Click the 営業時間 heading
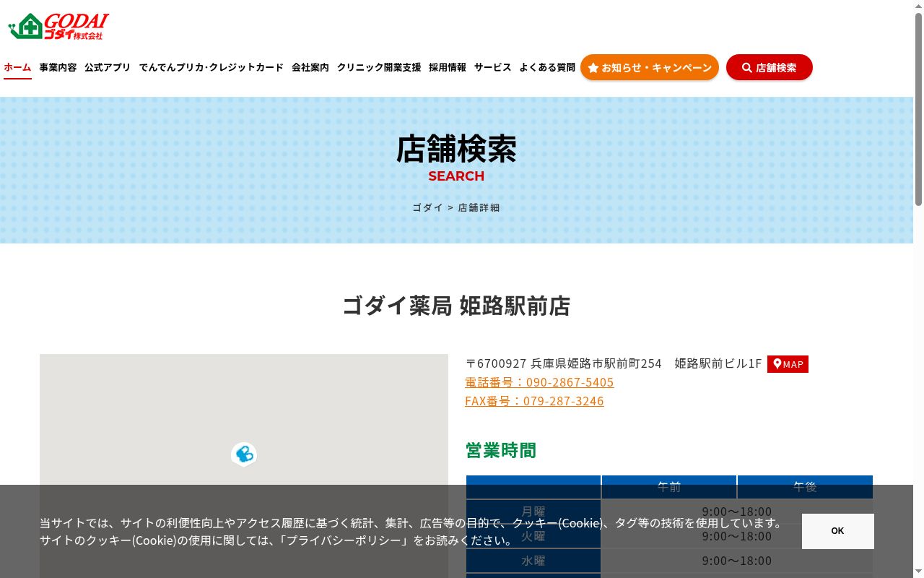 (x=501, y=450)
